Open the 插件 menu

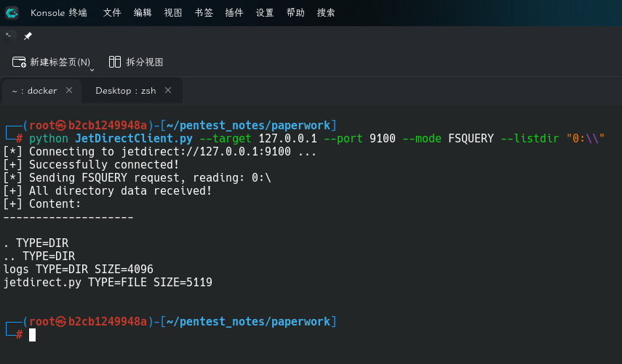234,12
